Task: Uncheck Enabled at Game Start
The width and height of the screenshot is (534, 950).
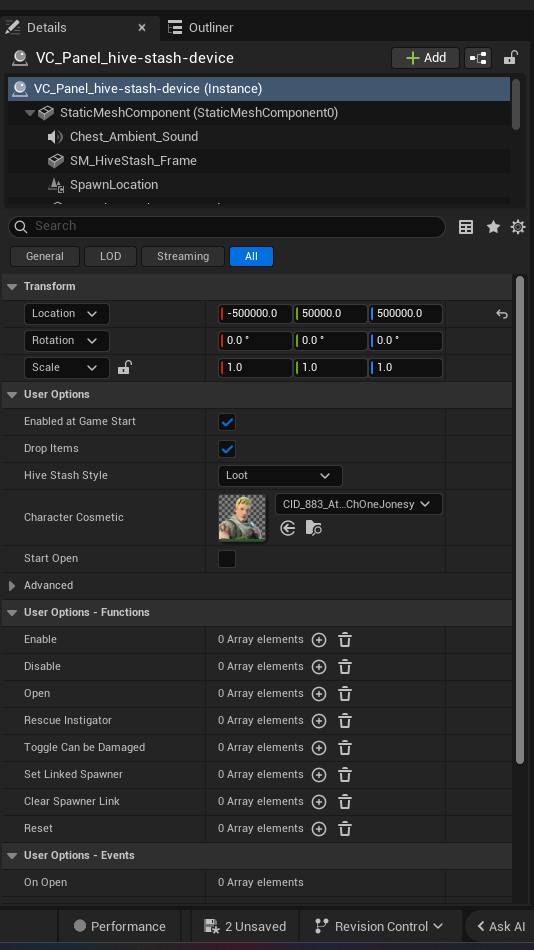Action: (227, 422)
